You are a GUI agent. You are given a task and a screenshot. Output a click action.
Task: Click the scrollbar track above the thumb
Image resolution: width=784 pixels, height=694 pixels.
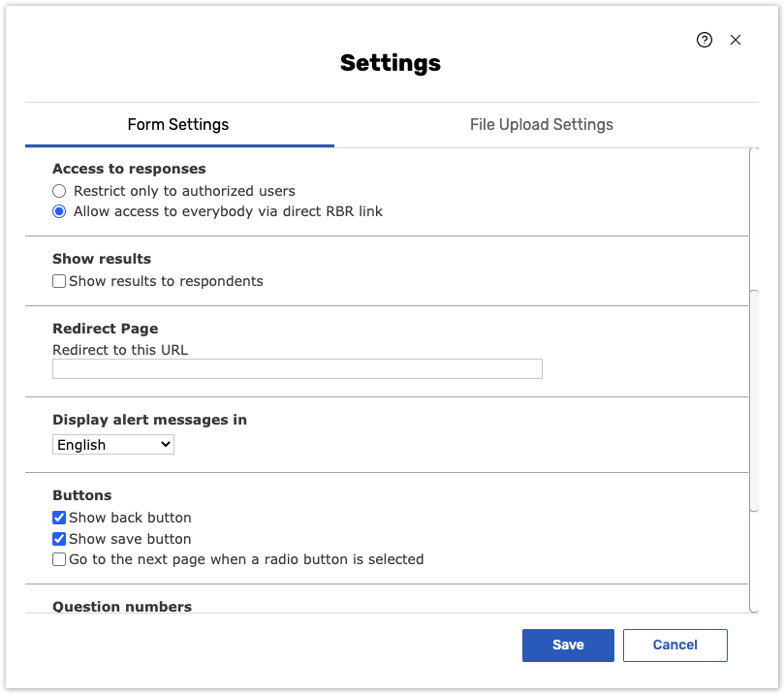coord(754,218)
